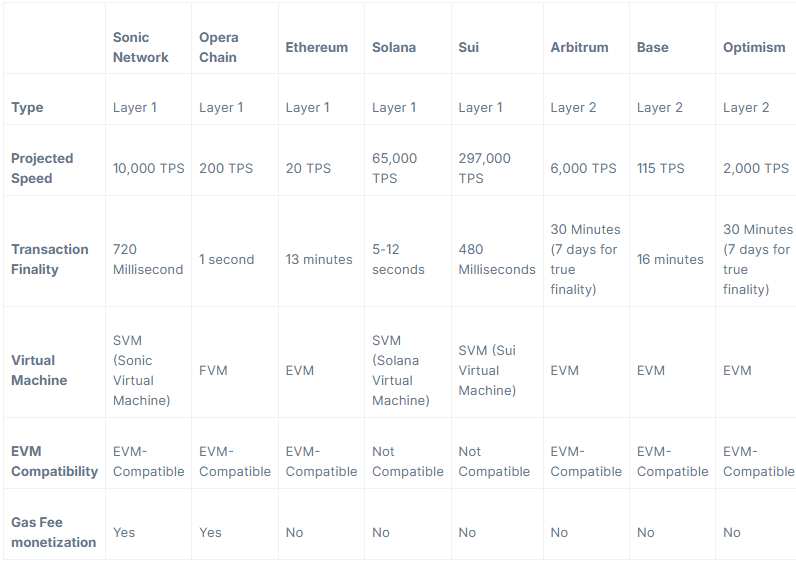This screenshot has width=796, height=561.
Task: Select the 65,000 TPS cell
Action: tap(395, 168)
